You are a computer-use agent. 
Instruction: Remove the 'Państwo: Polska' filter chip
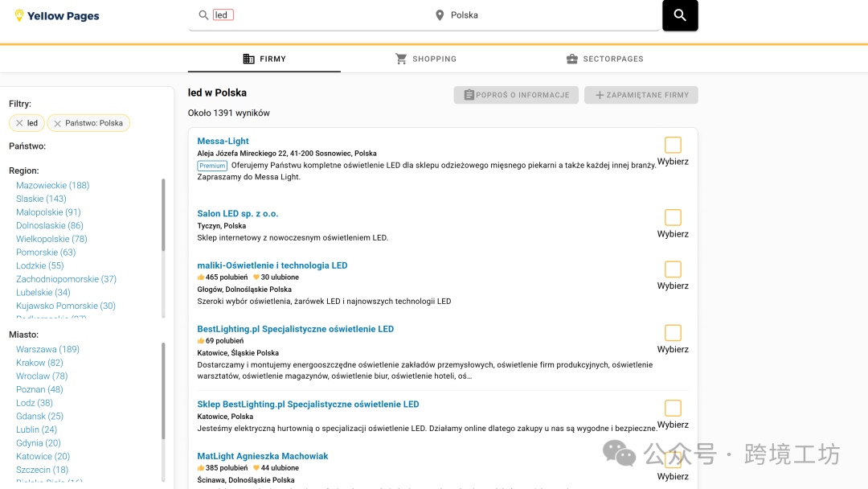pyautogui.click(x=58, y=123)
